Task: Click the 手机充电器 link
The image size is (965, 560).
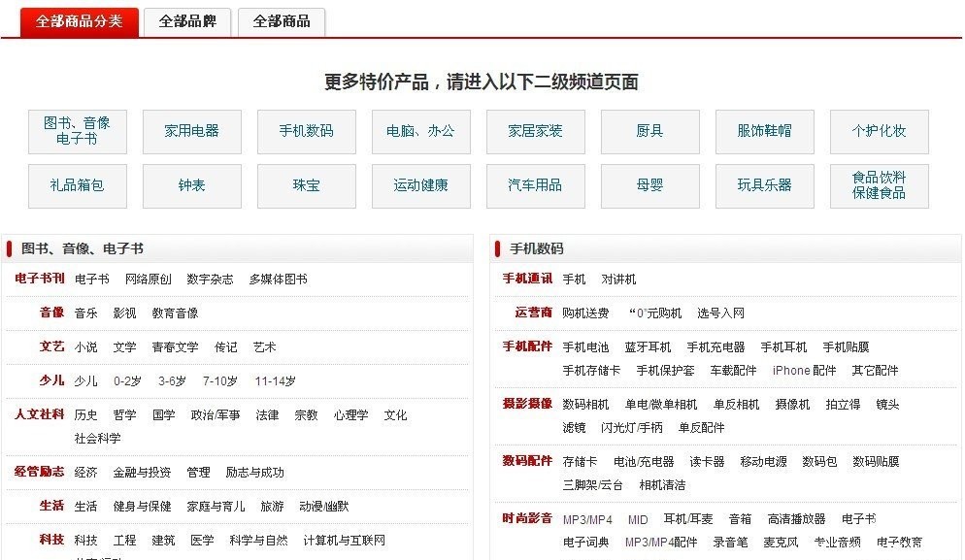Action: pyautogui.click(x=715, y=347)
